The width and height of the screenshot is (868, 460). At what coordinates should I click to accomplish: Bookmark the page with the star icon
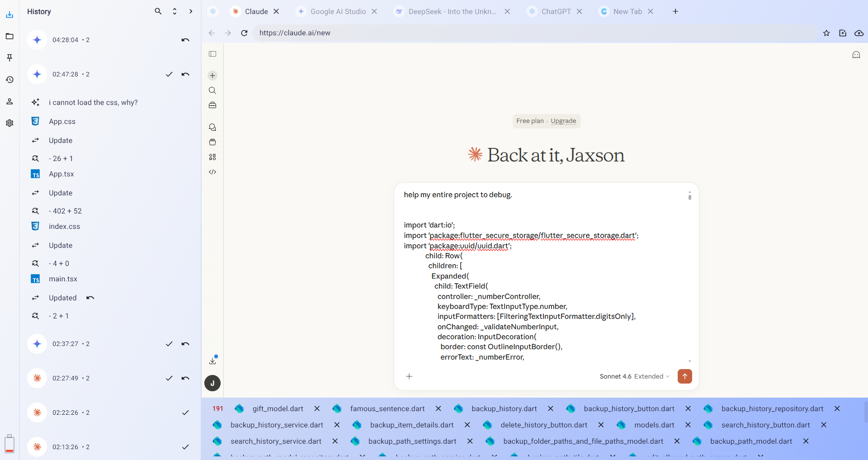(826, 33)
